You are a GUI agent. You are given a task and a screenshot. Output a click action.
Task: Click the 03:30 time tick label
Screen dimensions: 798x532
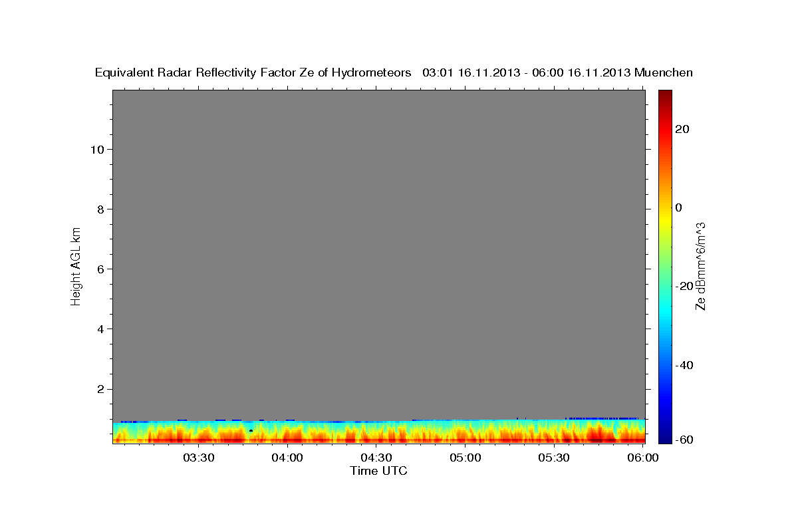pos(198,458)
